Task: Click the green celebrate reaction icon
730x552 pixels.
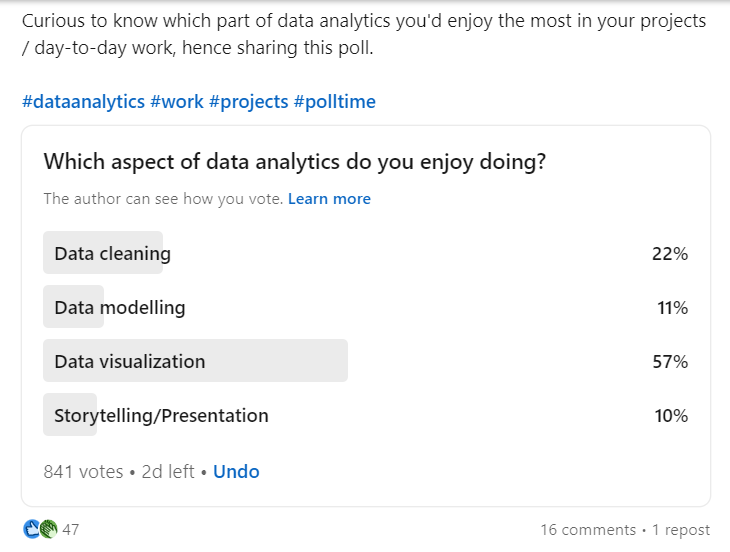Action: coord(47,529)
